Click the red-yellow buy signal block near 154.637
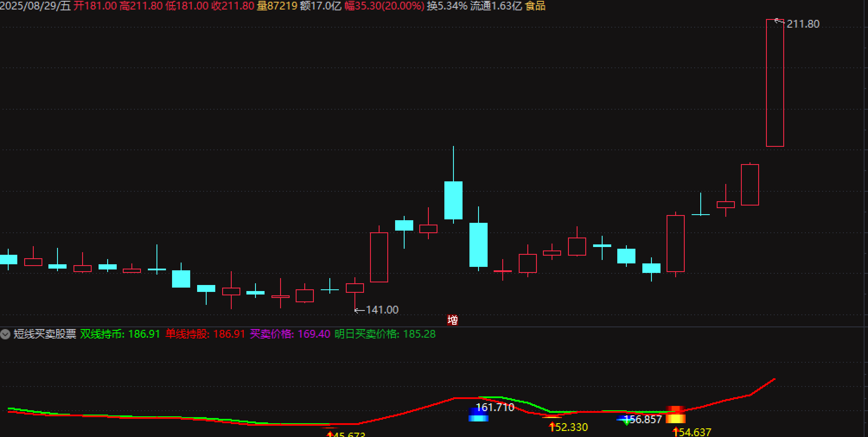 click(675, 415)
